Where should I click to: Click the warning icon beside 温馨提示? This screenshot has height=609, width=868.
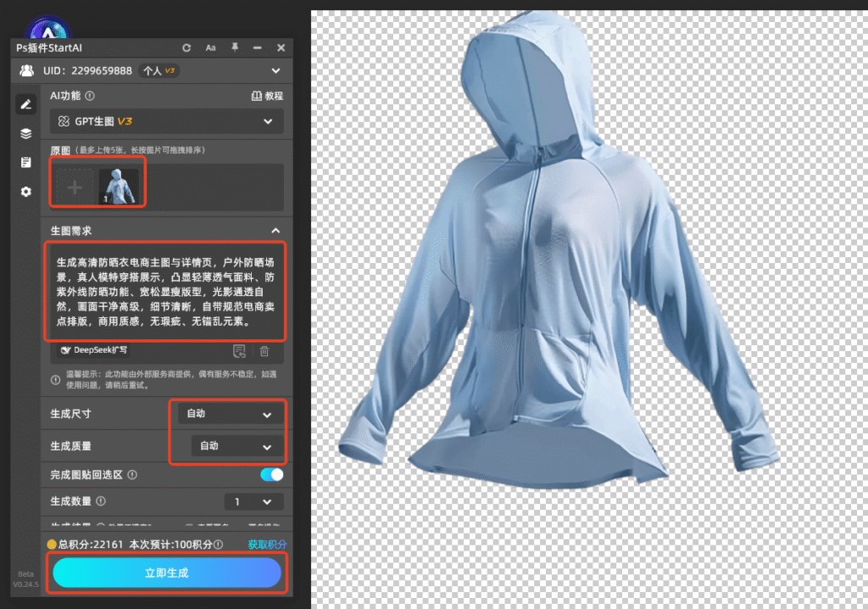(55, 380)
